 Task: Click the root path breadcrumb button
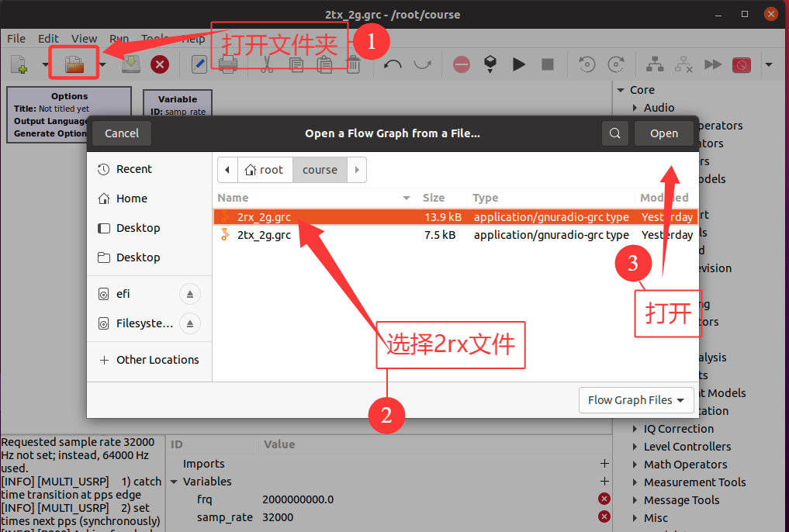265,170
